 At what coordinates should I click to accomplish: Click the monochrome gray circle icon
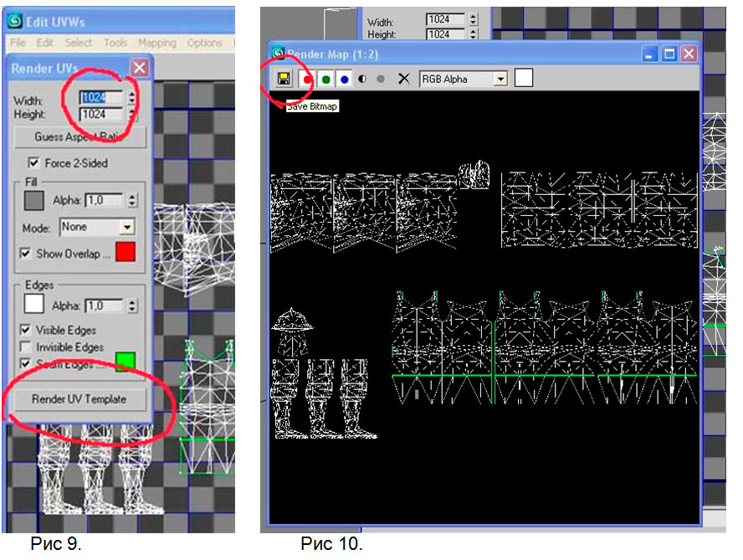point(381,79)
